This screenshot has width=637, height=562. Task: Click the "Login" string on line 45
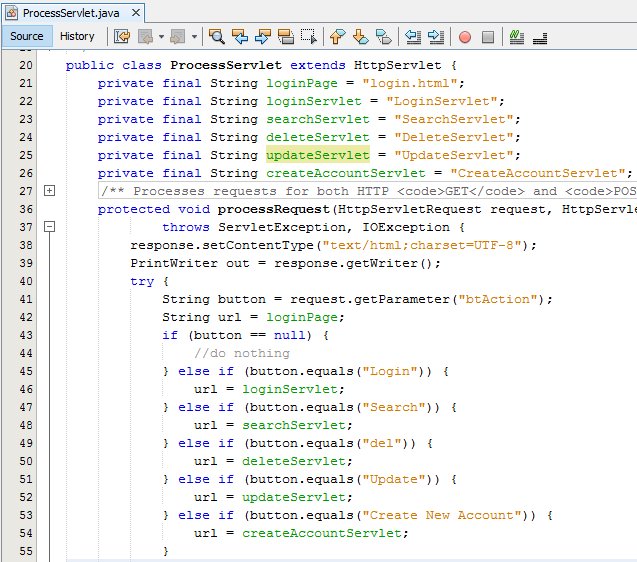[390, 371]
